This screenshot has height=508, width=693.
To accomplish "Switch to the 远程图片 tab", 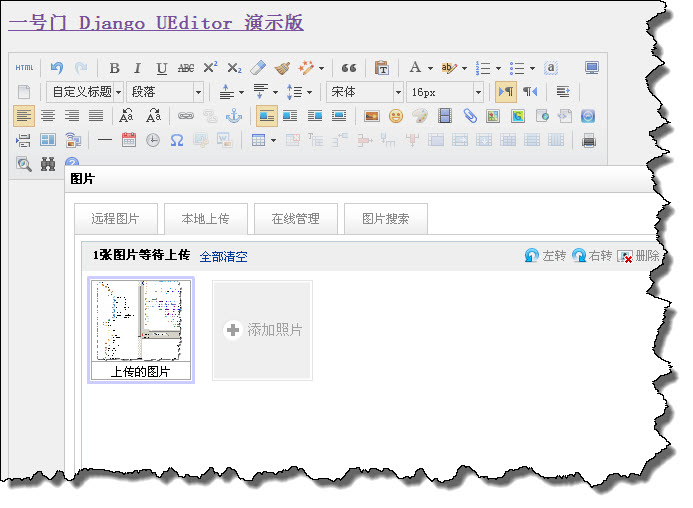I will click(x=116, y=218).
